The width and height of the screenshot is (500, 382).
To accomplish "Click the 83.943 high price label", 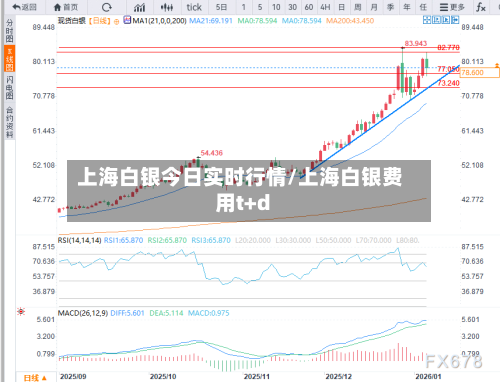I will click(x=416, y=43).
